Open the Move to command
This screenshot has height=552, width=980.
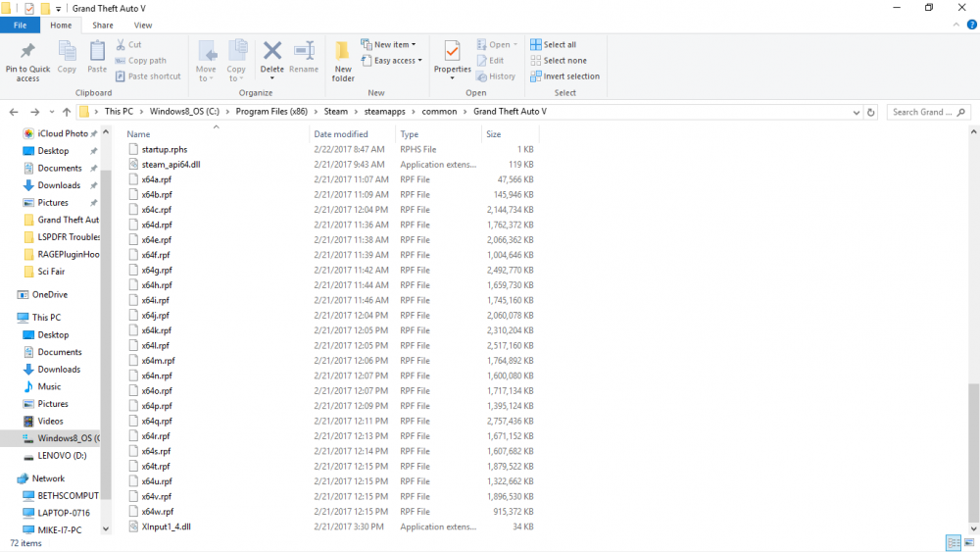tap(206, 61)
